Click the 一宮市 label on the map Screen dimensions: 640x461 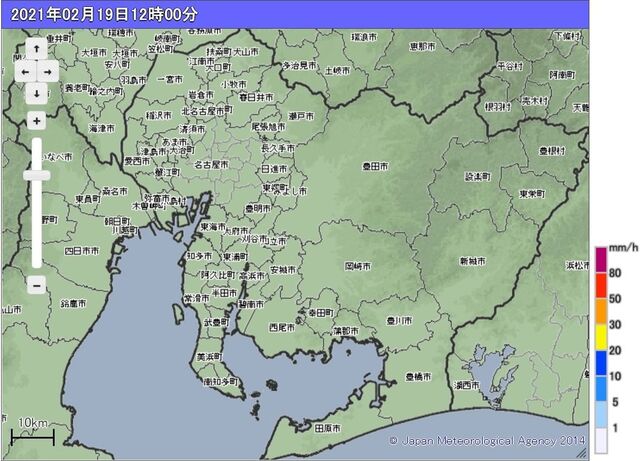click(x=170, y=79)
